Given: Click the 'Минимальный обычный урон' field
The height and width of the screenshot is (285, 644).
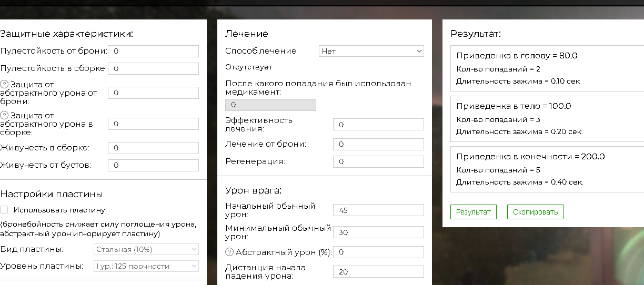Looking at the screenshot, I should (378, 232).
